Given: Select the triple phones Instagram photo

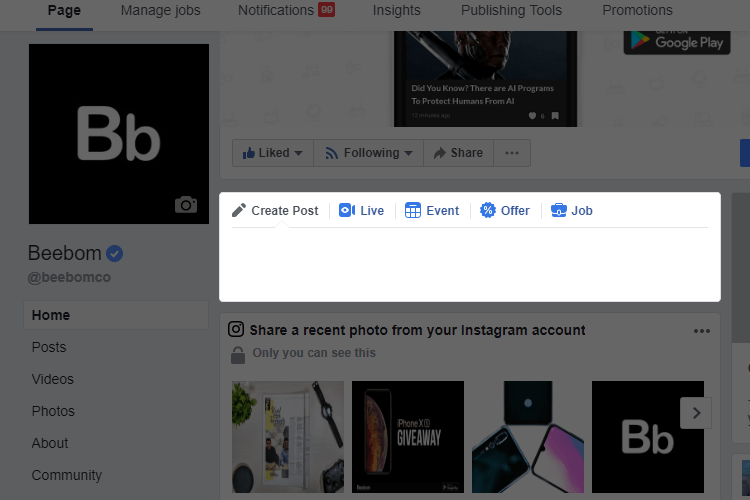Looking at the screenshot, I should click(x=528, y=437).
